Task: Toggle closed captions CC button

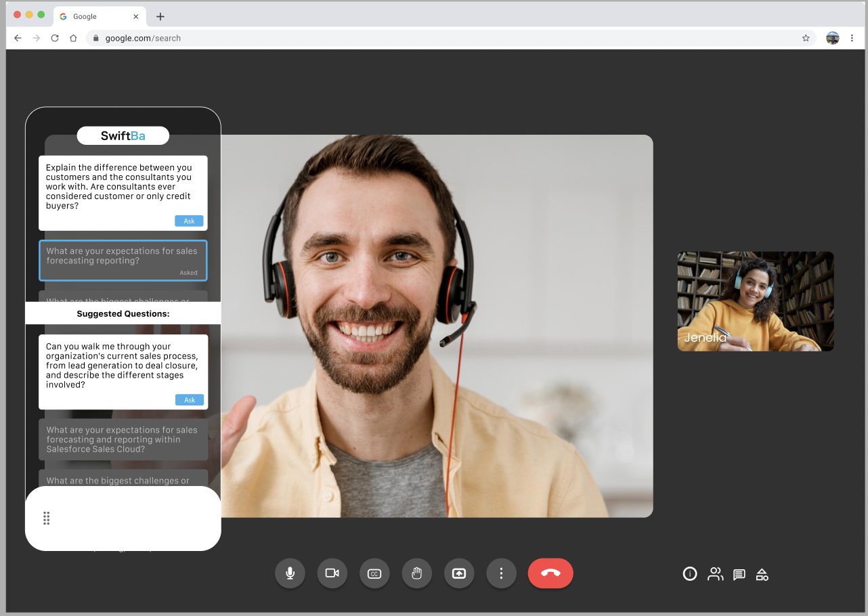Action: click(x=374, y=573)
